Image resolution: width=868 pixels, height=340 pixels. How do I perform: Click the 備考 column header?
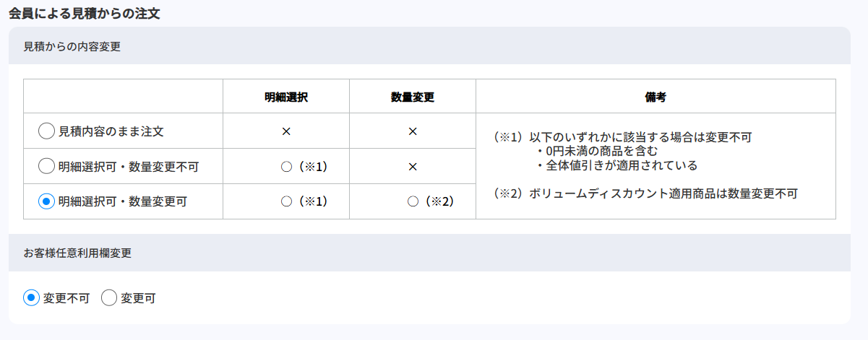655,97
